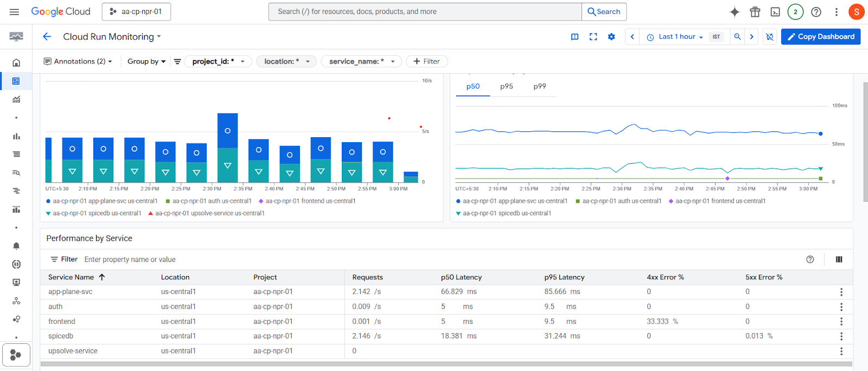Image resolution: width=868 pixels, height=371 pixels.
Task: Click the reset zoom magnifier icon
Action: point(737,37)
